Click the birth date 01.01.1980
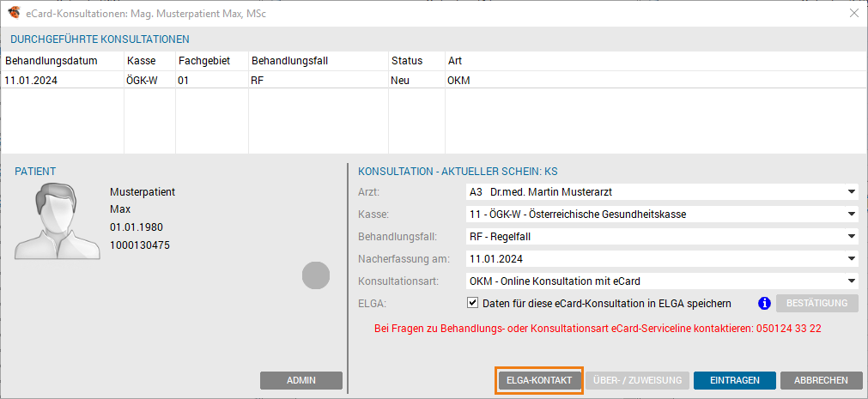This screenshot has height=399, width=868. click(137, 227)
